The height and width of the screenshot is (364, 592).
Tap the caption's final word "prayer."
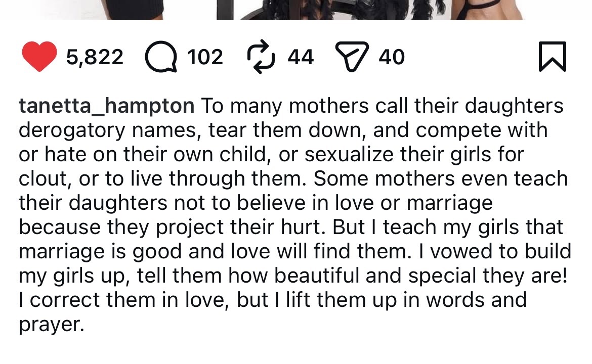pyautogui.click(x=51, y=324)
